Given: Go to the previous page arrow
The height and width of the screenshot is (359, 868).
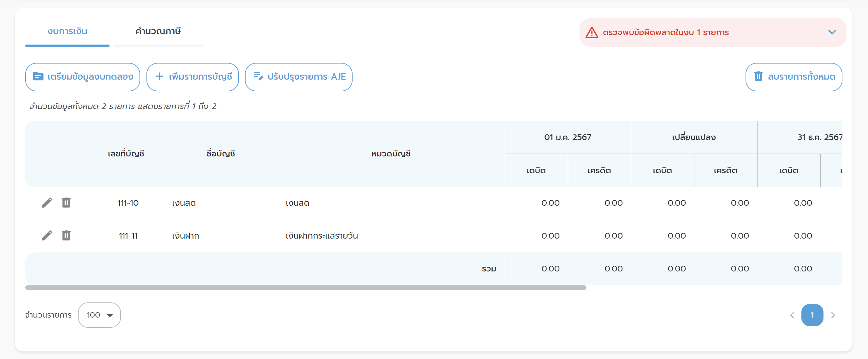Looking at the screenshot, I should pyautogui.click(x=792, y=315).
